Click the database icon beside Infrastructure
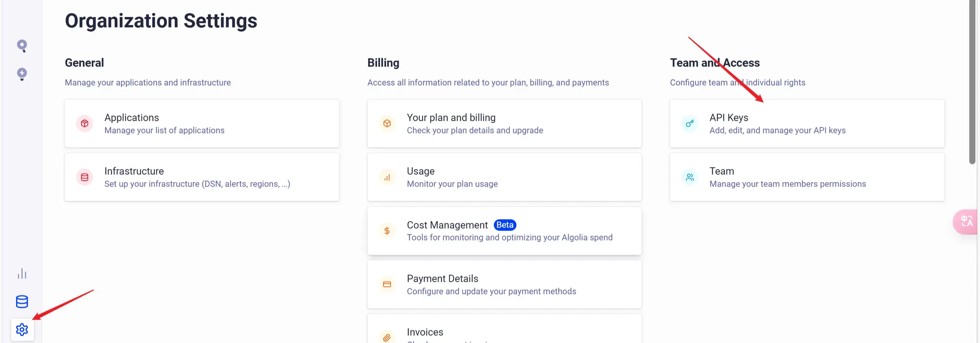Viewport: 980px width, 343px height. coord(85,177)
